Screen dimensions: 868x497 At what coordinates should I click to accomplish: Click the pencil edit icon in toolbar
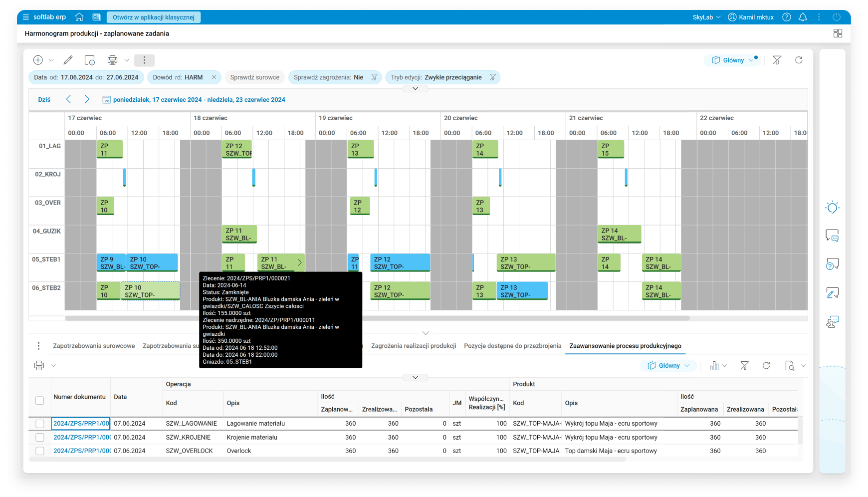(x=68, y=60)
